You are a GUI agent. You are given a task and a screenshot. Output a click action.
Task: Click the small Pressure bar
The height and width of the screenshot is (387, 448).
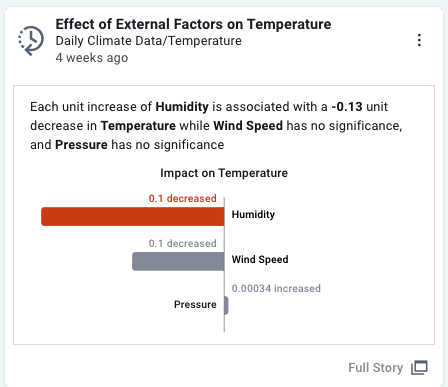pos(226,305)
